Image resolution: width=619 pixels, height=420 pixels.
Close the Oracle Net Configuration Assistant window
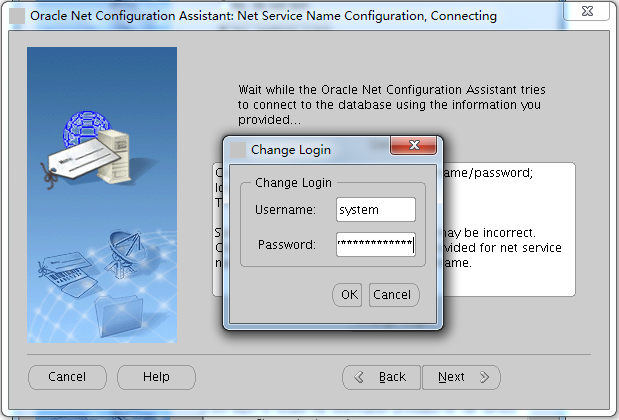tap(587, 11)
